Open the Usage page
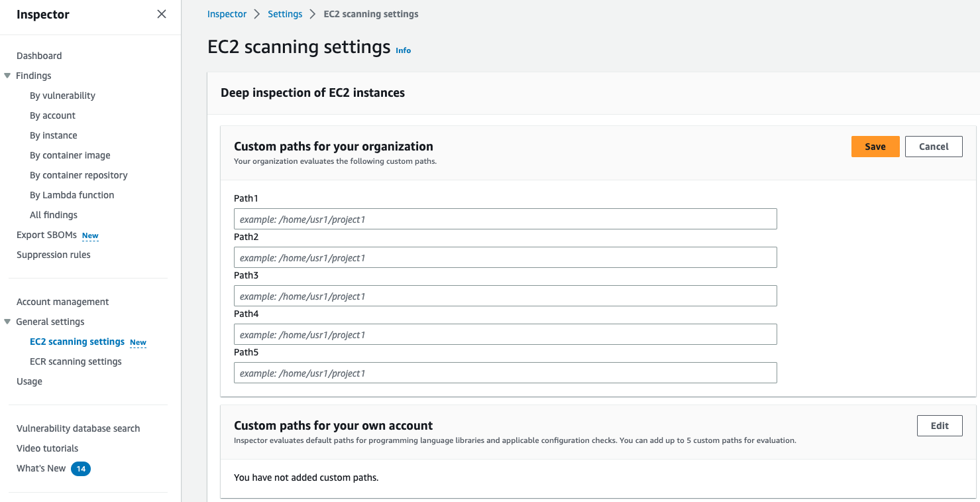This screenshot has width=980, height=502. [x=29, y=381]
